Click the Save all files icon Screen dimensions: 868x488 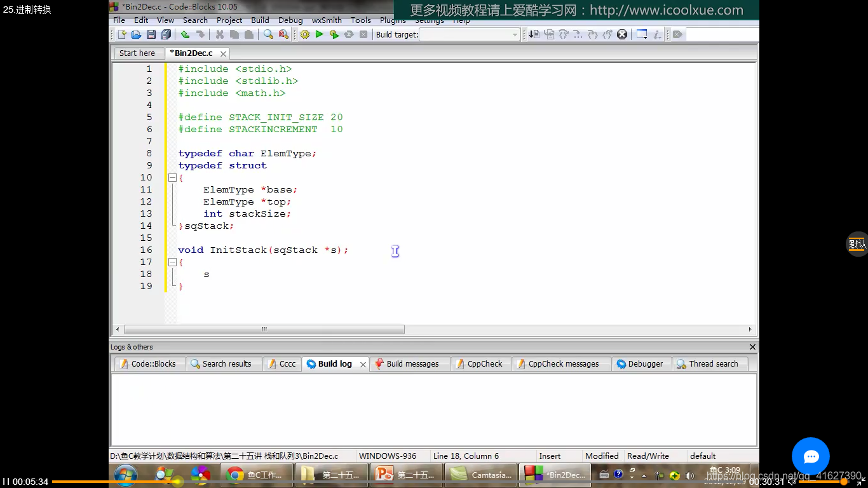click(x=166, y=34)
